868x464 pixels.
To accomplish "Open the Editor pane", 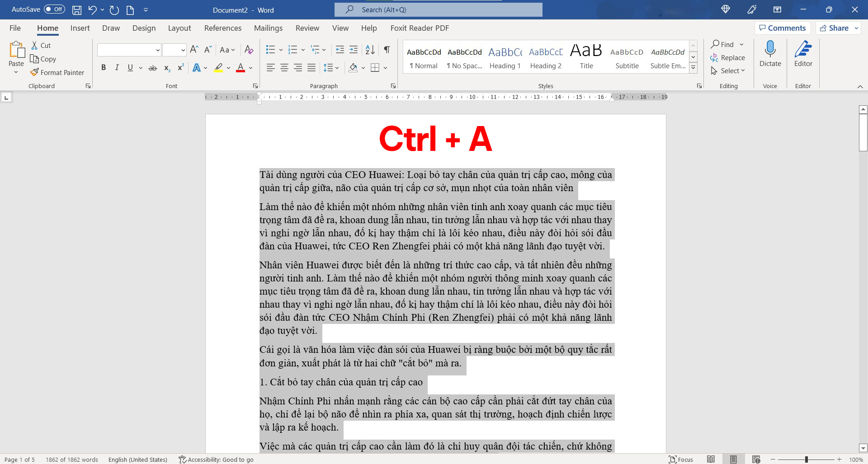I will click(803, 54).
